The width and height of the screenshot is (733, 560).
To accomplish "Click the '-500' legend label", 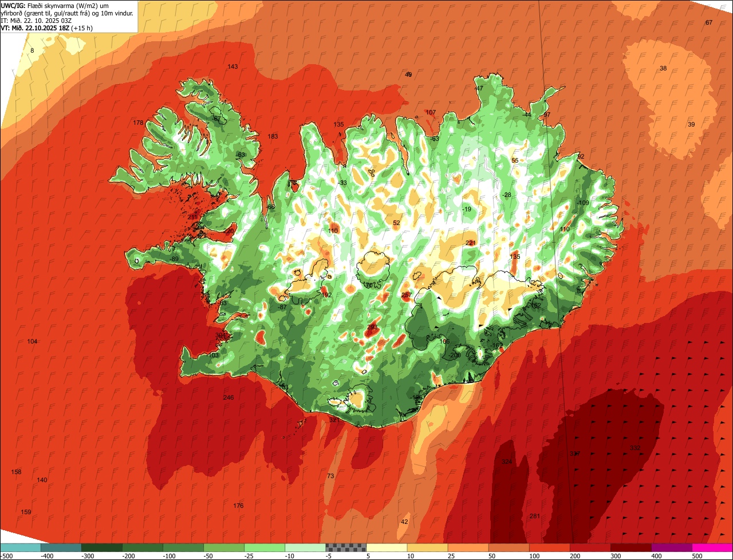I will click(x=6, y=555).
